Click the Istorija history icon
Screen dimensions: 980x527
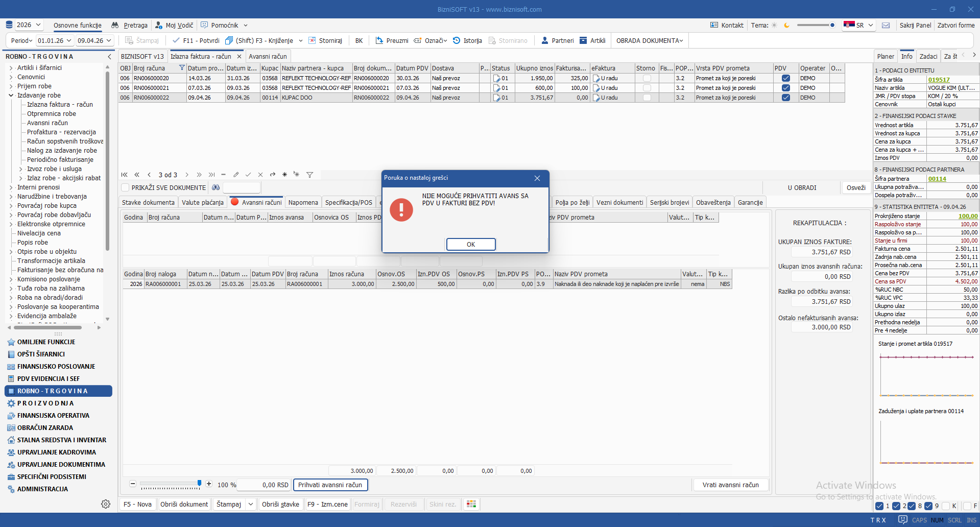point(457,40)
